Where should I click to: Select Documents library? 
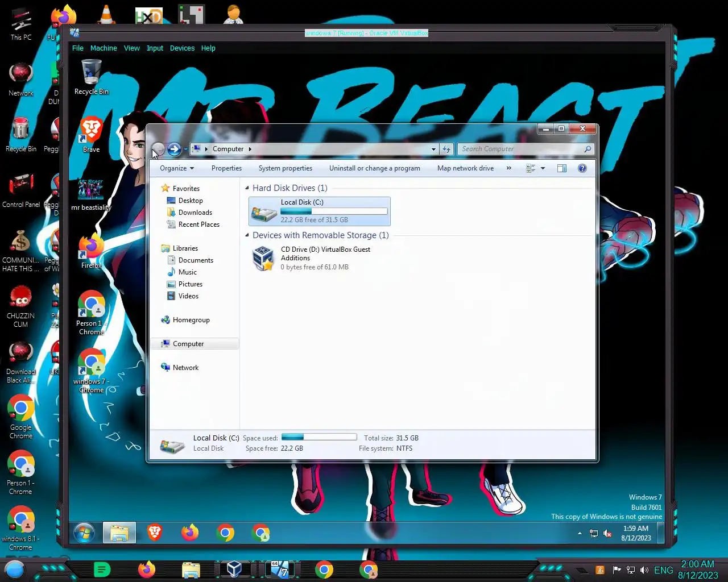click(x=196, y=260)
